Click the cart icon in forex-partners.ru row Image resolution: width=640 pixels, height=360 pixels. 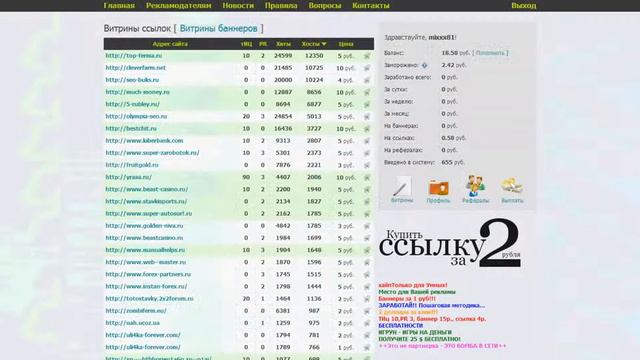(367, 275)
